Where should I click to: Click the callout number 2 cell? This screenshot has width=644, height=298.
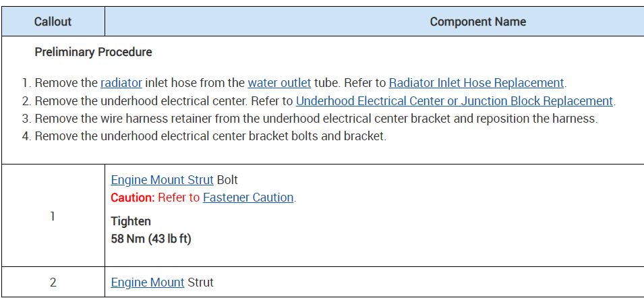pyautogui.click(x=53, y=282)
